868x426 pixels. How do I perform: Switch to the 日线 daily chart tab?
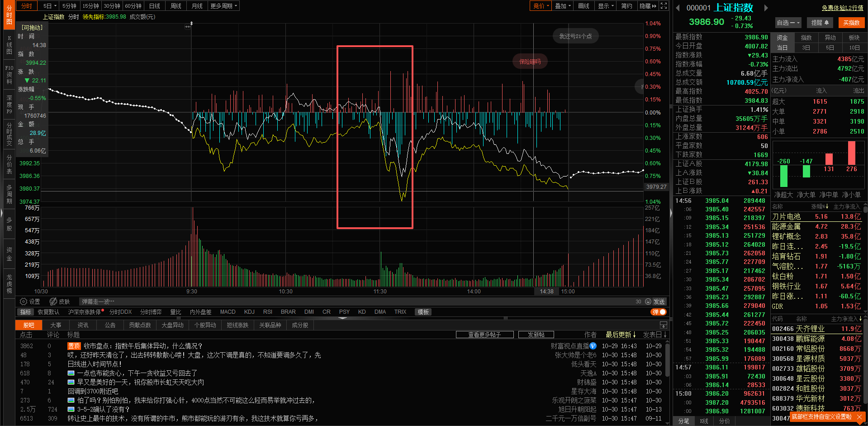155,6
